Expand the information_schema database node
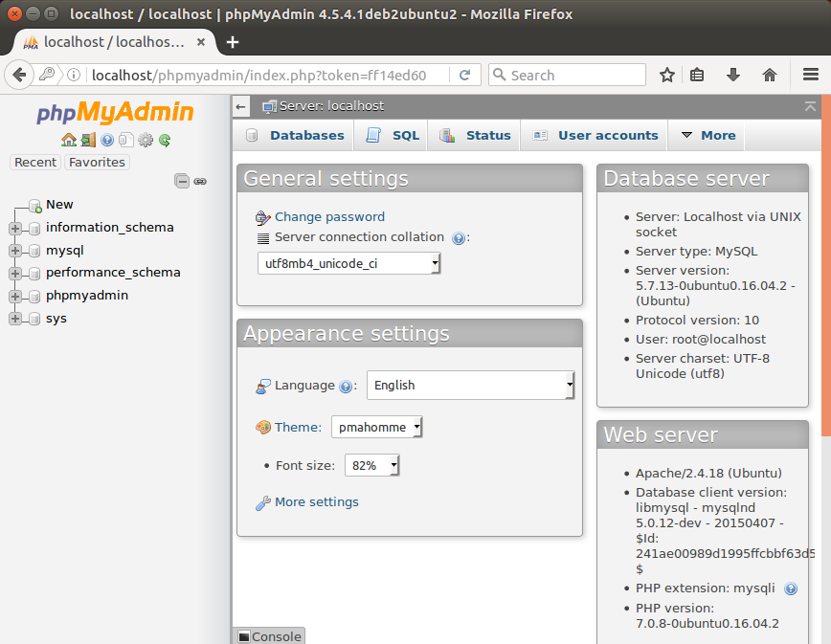 [x=15, y=229]
